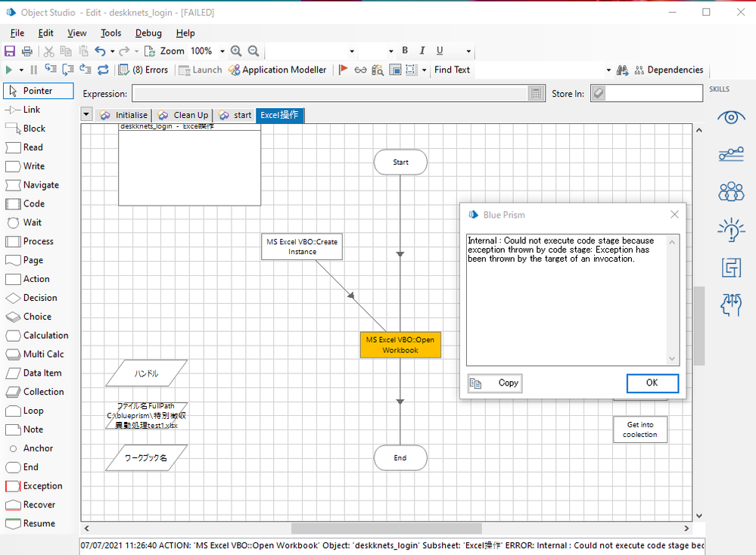Click the Pause icon in debug toolbar
756x555 pixels.
(33, 70)
